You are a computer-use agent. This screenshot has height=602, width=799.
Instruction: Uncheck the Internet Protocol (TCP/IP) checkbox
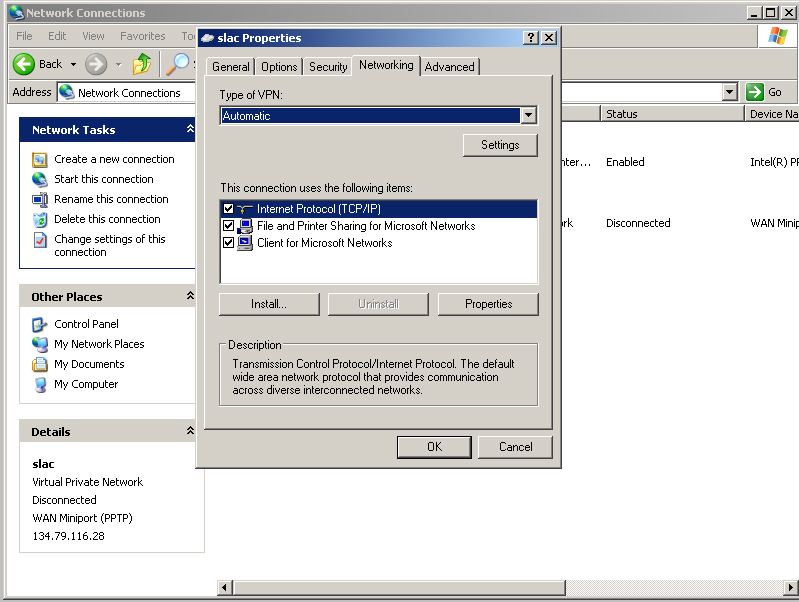click(228, 208)
